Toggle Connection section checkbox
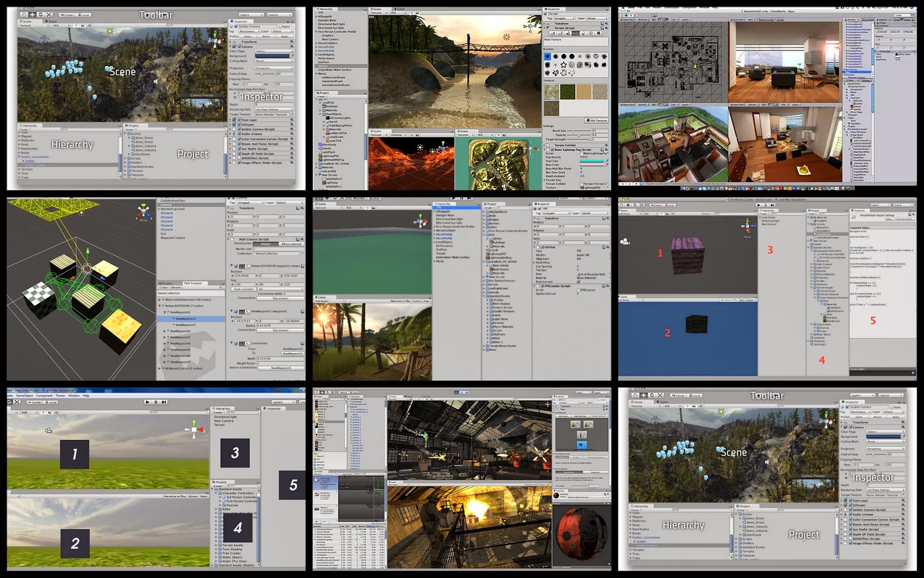The height and width of the screenshot is (578, 924). pos(236,343)
